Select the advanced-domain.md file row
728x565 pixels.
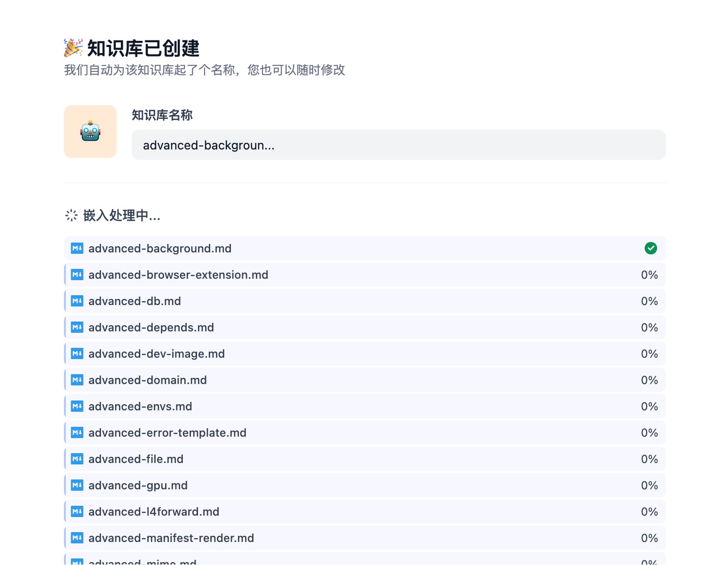point(365,380)
